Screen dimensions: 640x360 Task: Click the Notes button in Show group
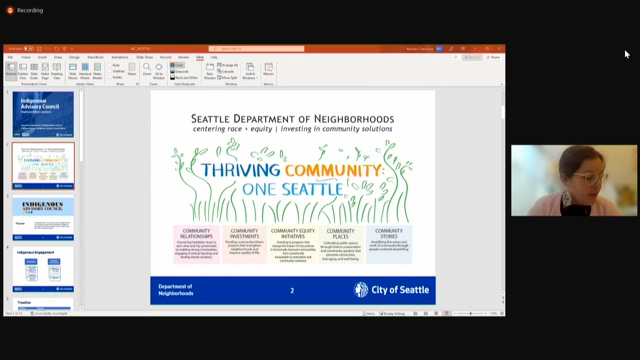pyautogui.click(x=132, y=69)
